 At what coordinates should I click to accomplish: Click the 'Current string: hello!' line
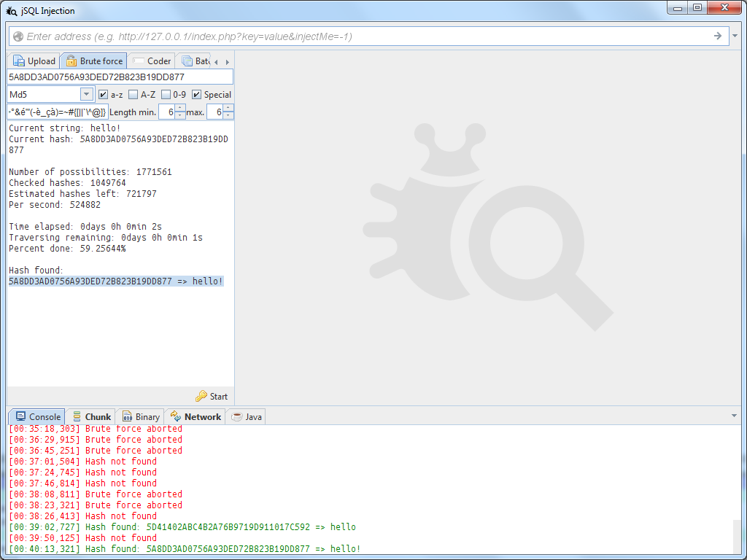tap(65, 128)
